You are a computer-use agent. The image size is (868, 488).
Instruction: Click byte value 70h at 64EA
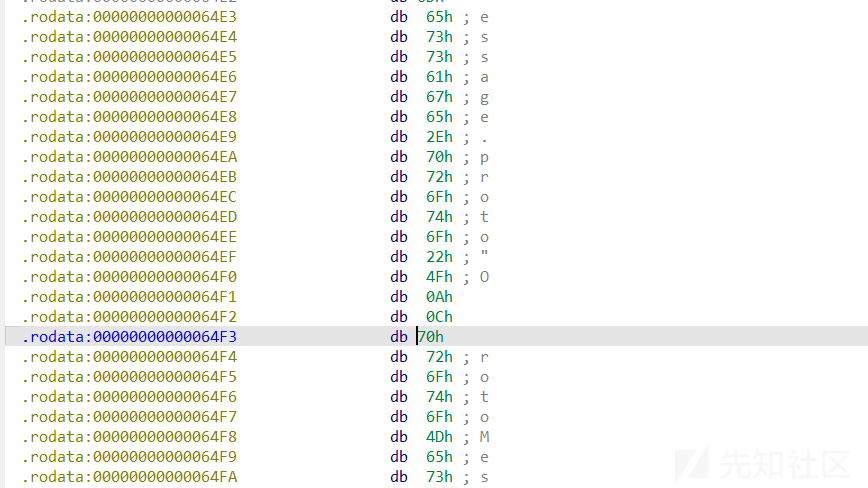[x=439, y=157]
